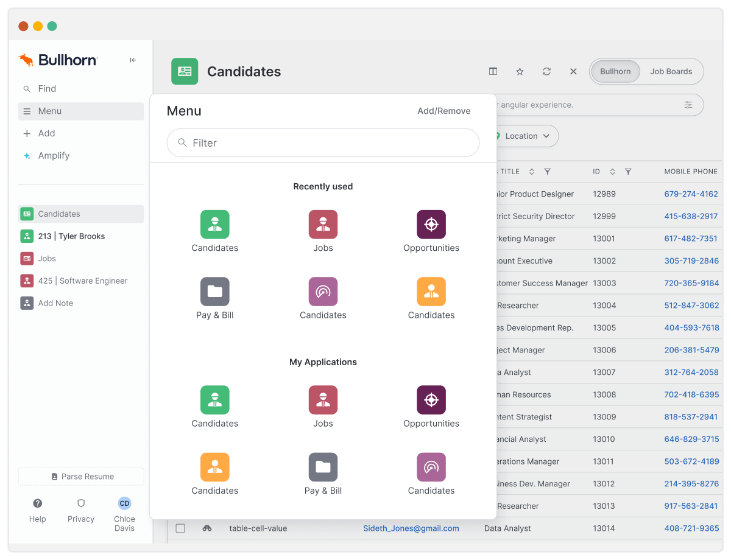
Task: Call the phone number 679-274-4162
Action: click(691, 194)
